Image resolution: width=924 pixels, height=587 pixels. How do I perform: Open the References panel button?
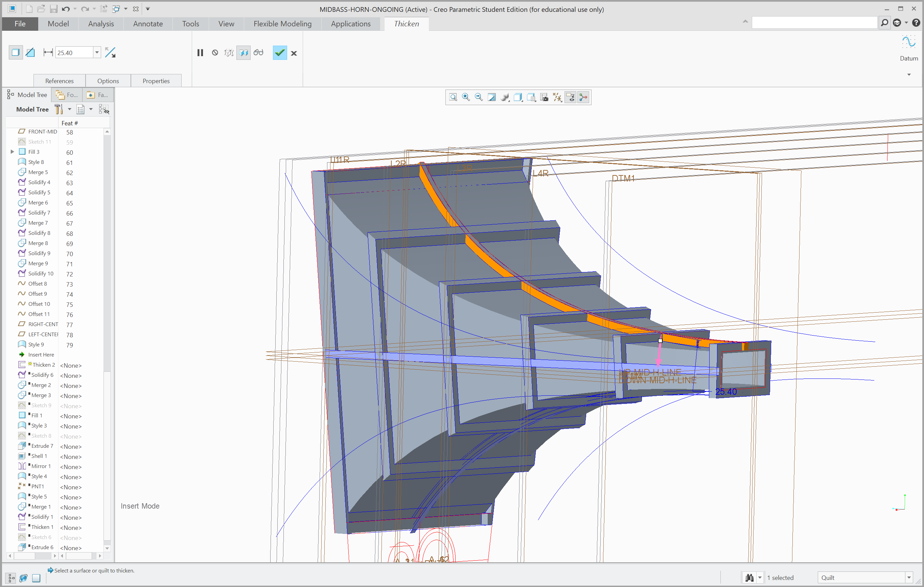(60, 81)
